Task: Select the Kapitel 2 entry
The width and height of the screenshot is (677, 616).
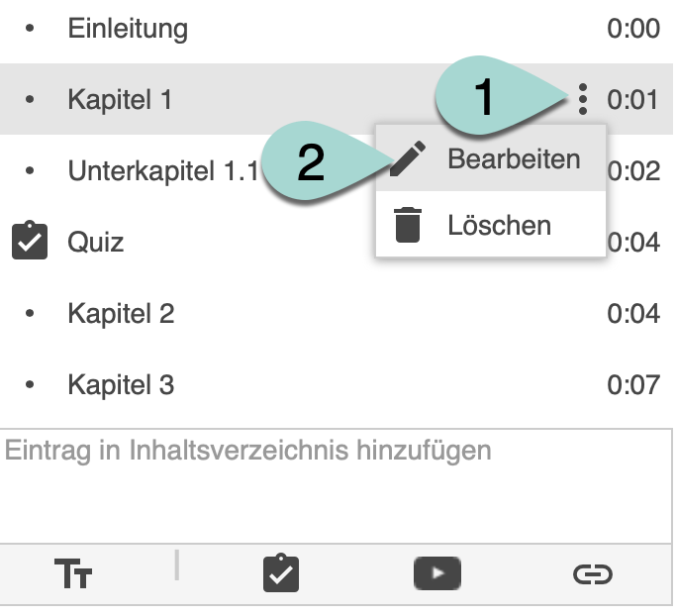Action: 121,314
